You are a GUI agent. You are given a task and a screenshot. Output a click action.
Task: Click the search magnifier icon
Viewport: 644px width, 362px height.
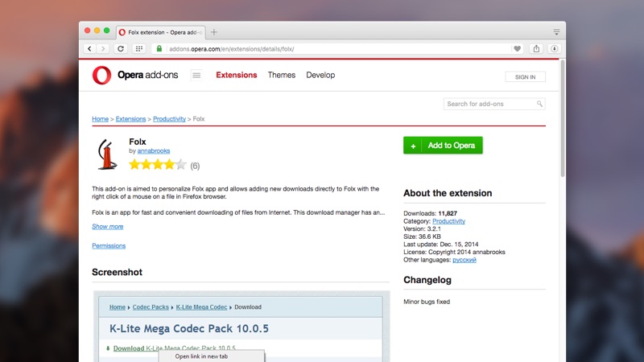click(x=539, y=104)
